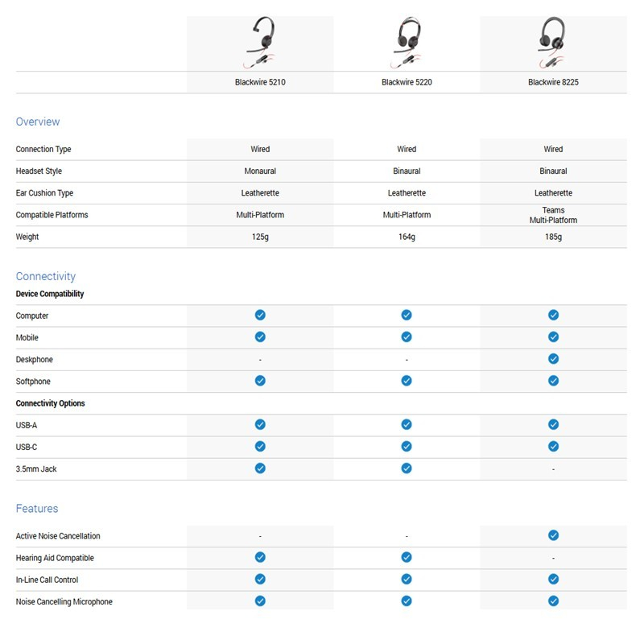Click USB-C checkmark for Blackwire 5220
Image resolution: width=644 pixels, height=644 pixels.
pyautogui.click(x=407, y=446)
